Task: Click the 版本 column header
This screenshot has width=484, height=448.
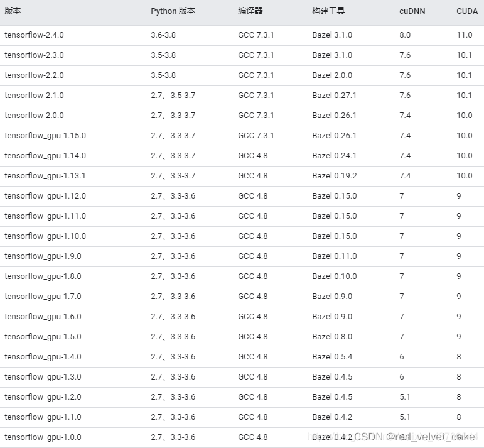Action: tap(13, 11)
